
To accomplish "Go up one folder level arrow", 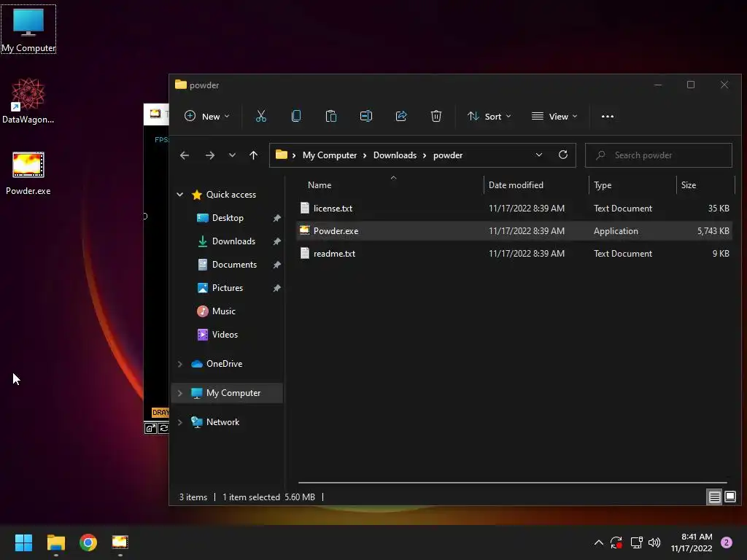I will click(x=253, y=155).
